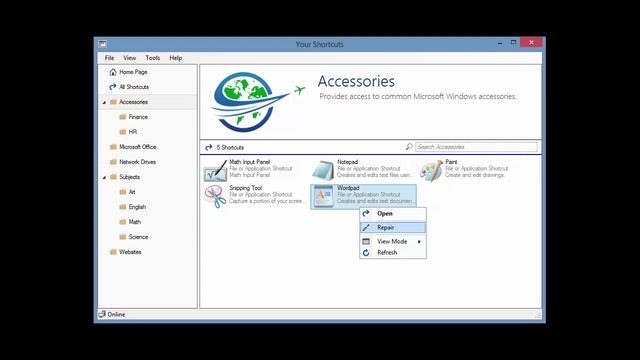Expand the View Mode submenu arrow
Screen dimensions: 640x360
point(419,242)
